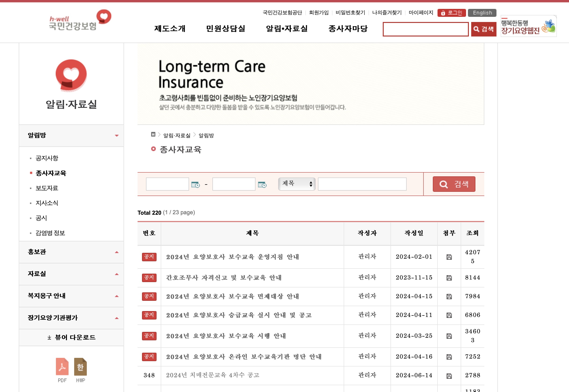Click the red 검색 button in filter bar
Screen dimensions: 569x392
454,184
